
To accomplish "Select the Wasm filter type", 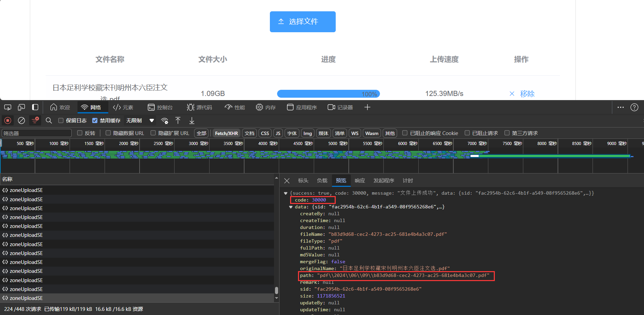I will [x=372, y=133].
